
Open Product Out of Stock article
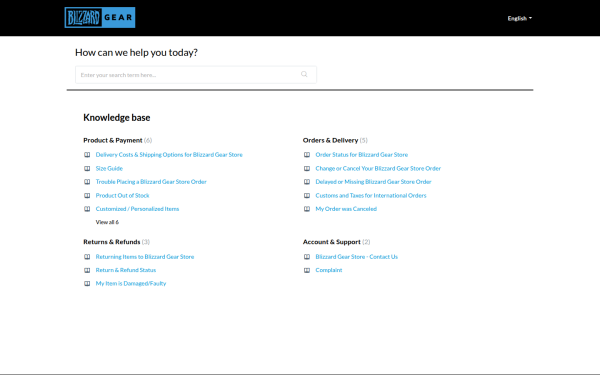[122, 196]
